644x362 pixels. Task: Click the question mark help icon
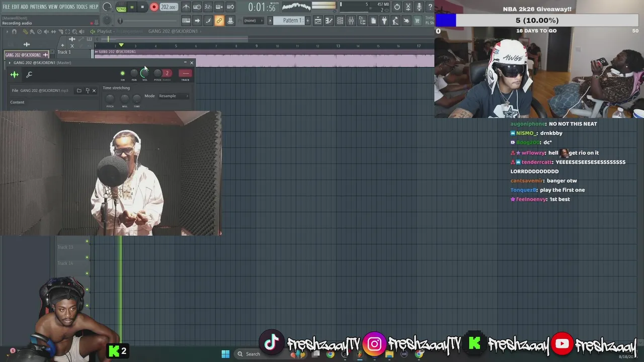click(x=430, y=7)
